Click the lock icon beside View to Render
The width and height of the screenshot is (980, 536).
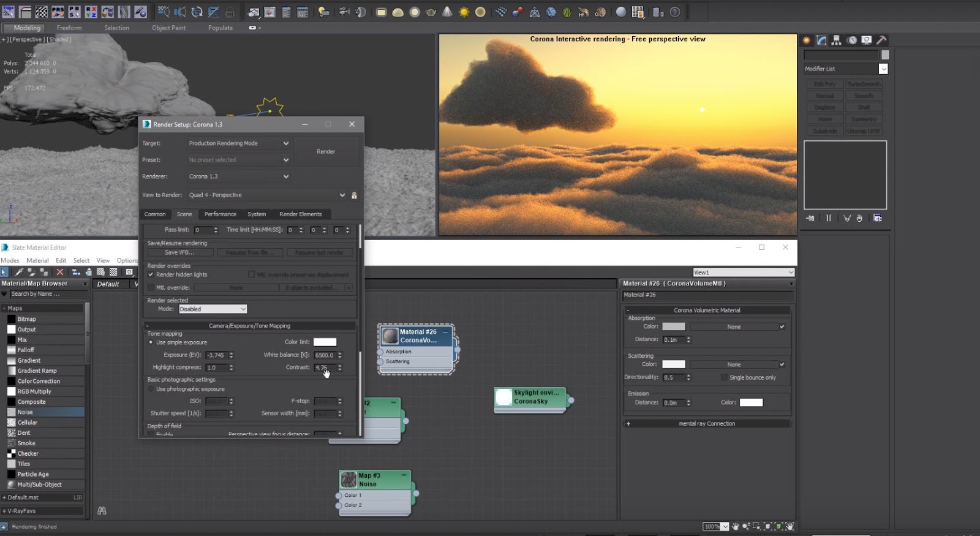[x=354, y=195]
